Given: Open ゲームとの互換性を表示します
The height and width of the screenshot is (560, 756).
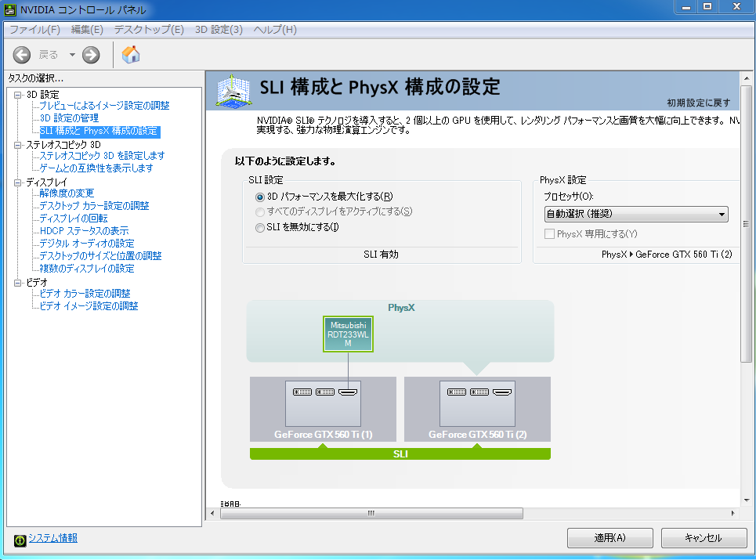Looking at the screenshot, I should 96,168.
